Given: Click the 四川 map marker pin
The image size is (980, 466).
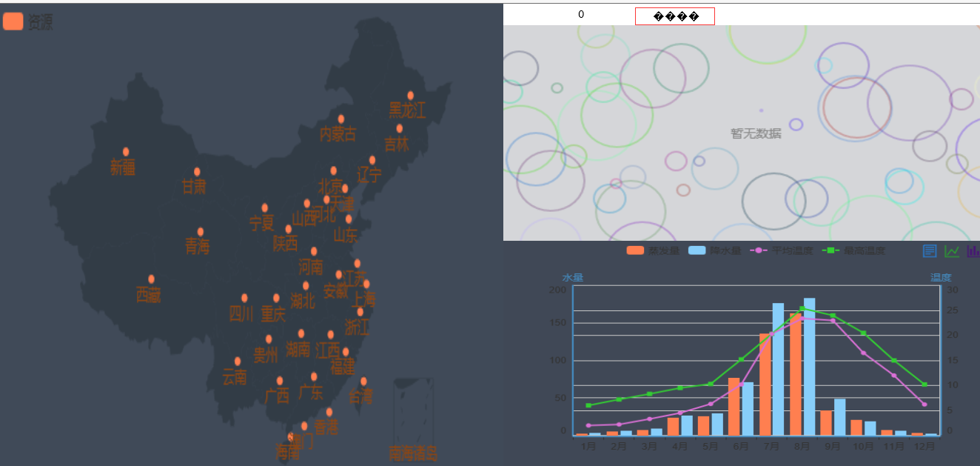Looking at the screenshot, I should 244,299.
